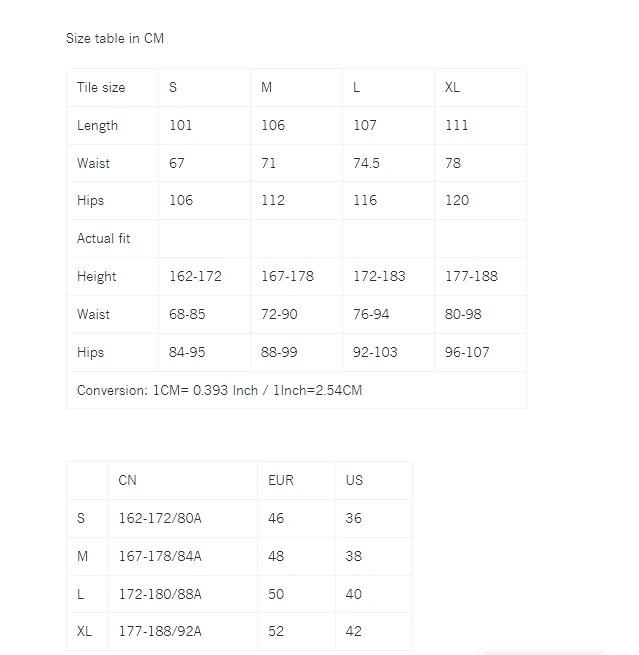Click the XL column header in size table
639x655 pixels.
[480, 87]
